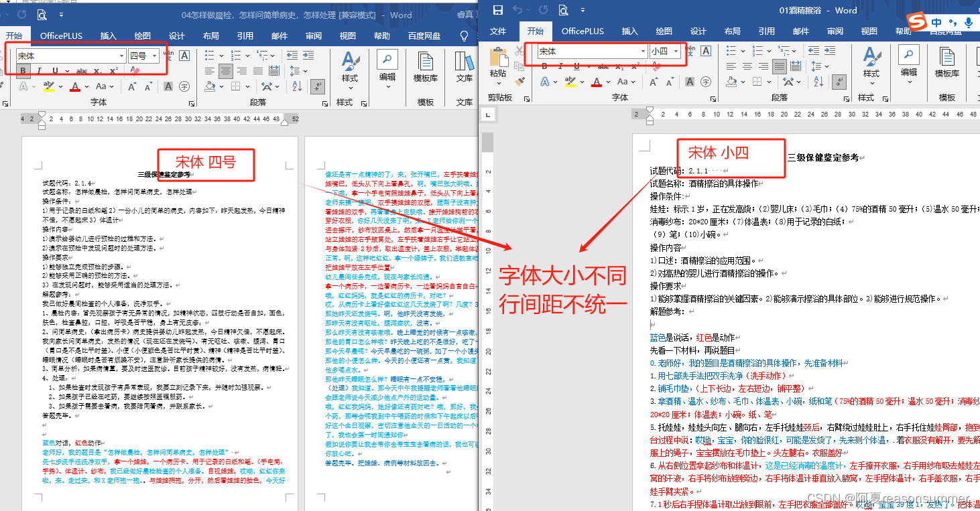
Task: Apply yellow text highlight in left window
Action: pos(49,86)
